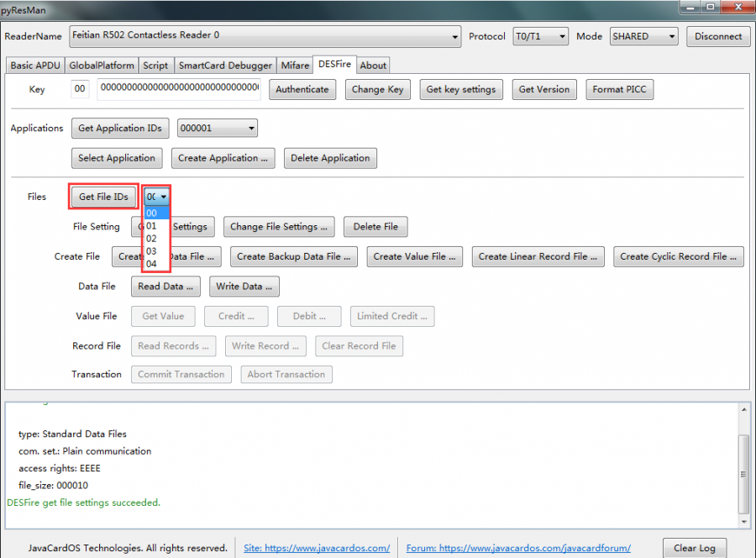756x558 pixels.
Task: Click the Format PICC button
Action: (620, 89)
